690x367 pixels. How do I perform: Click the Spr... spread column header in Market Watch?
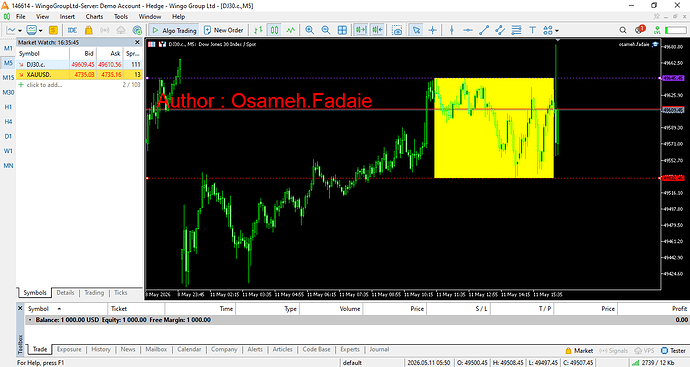tap(132, 53)
